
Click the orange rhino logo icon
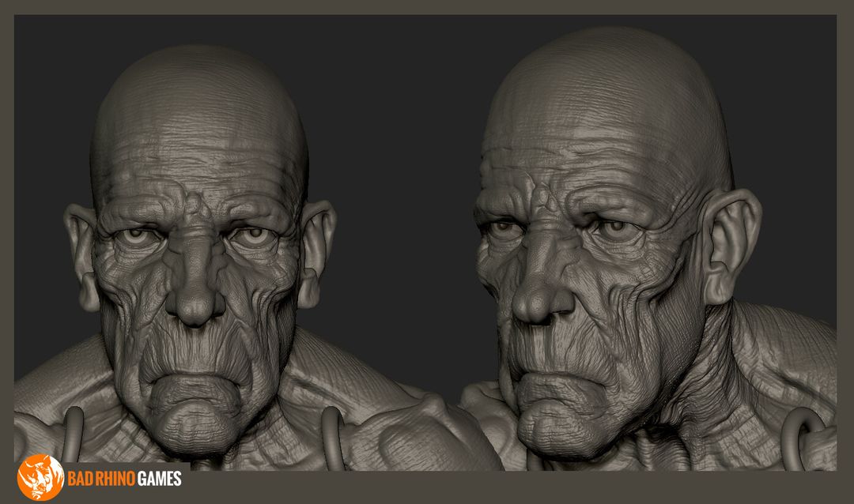pos(41,478)
